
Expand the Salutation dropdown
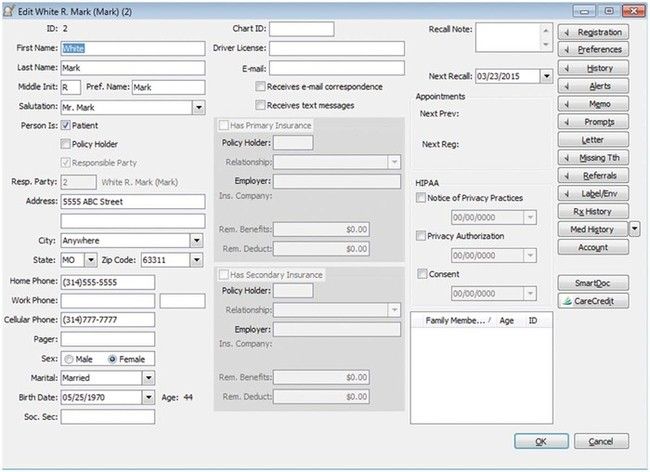point(197,107)
